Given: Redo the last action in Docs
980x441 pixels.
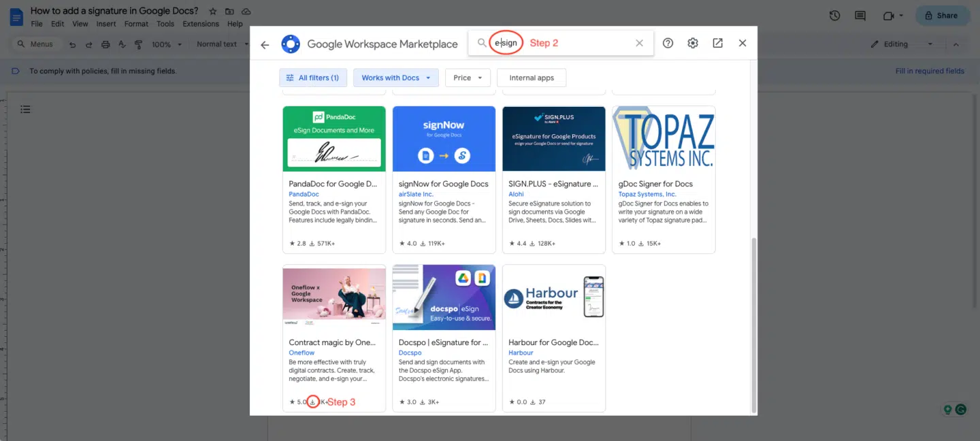Looking at the screenshot, I should pos(88,44).
